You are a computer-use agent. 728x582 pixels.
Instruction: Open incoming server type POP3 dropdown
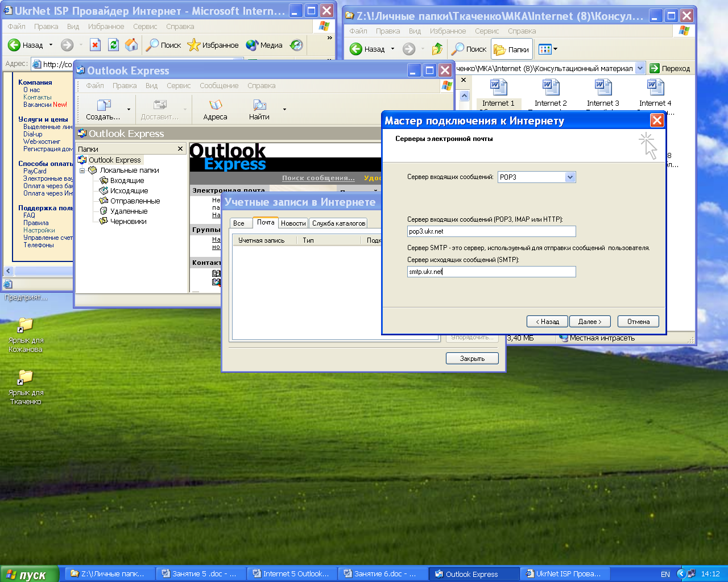click(x=570, y=177)
